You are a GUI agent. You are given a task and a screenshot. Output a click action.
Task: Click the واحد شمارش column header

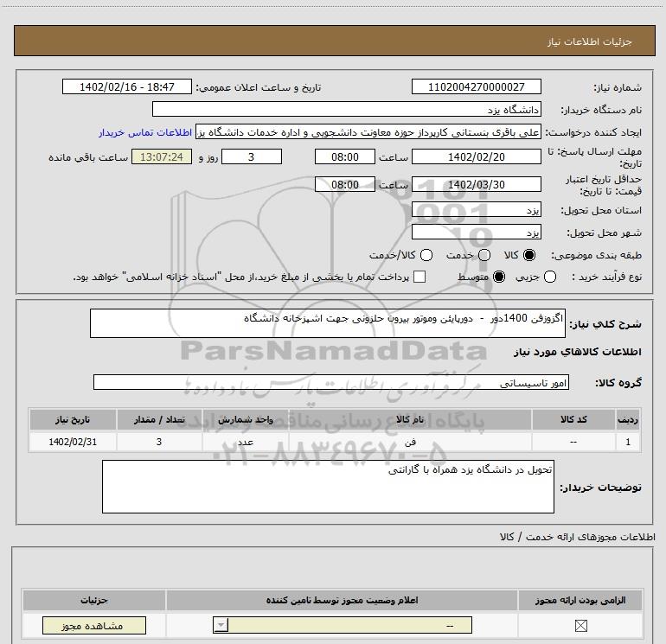point(246,419)
